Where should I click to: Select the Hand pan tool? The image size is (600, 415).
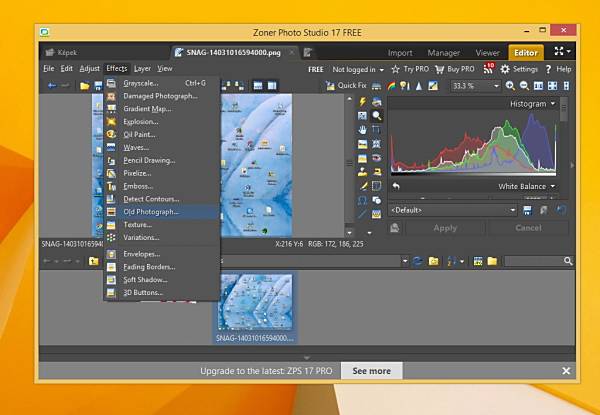[x=362, y=130]
